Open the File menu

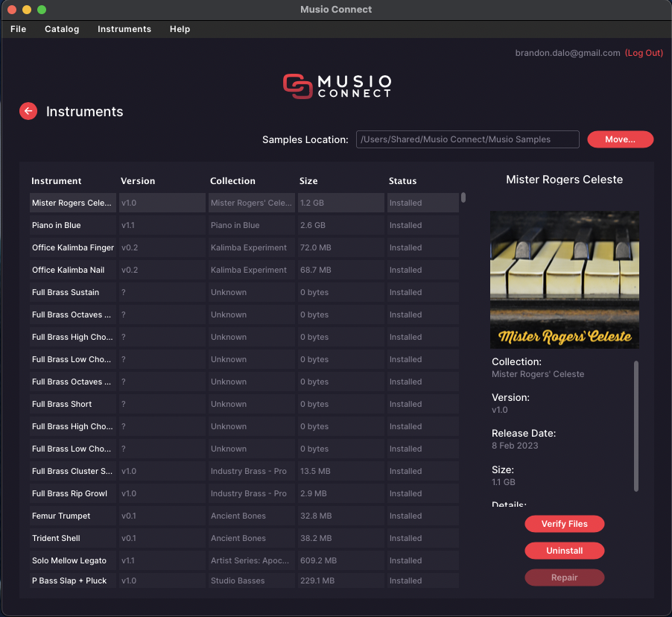pyautogui.click(x=19, y=29)
